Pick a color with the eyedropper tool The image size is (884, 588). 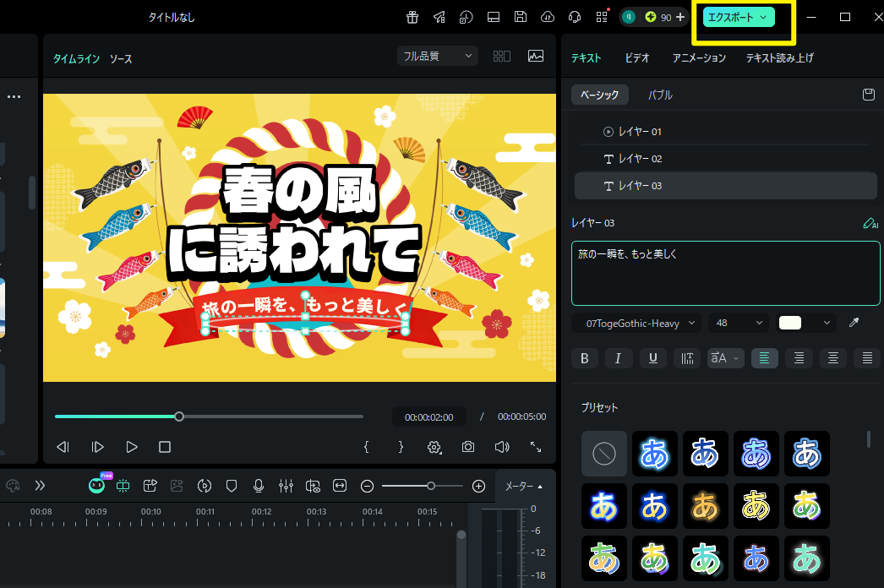point(854,322)
